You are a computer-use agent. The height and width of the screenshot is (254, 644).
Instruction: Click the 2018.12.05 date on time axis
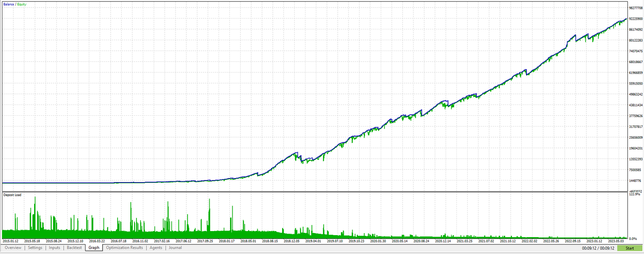click(x=291, y=241)
